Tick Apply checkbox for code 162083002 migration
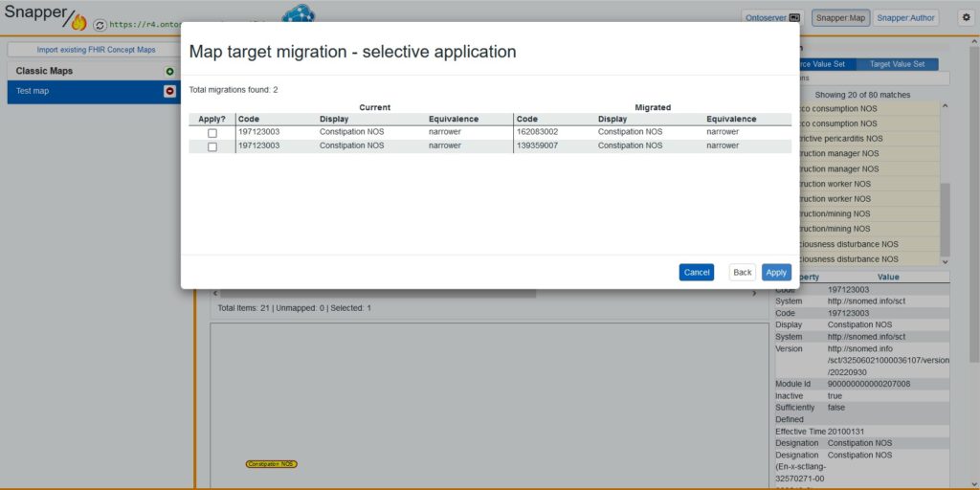 coord(212,133)
